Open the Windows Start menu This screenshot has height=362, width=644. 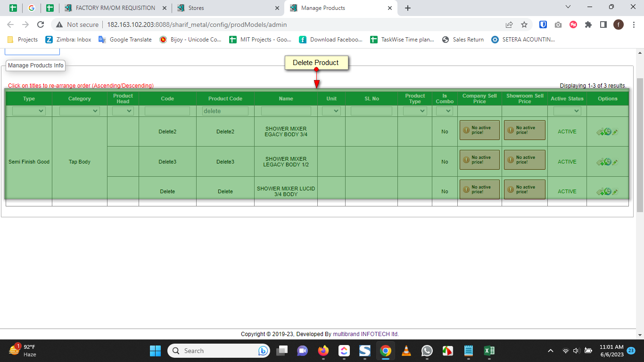155,351
